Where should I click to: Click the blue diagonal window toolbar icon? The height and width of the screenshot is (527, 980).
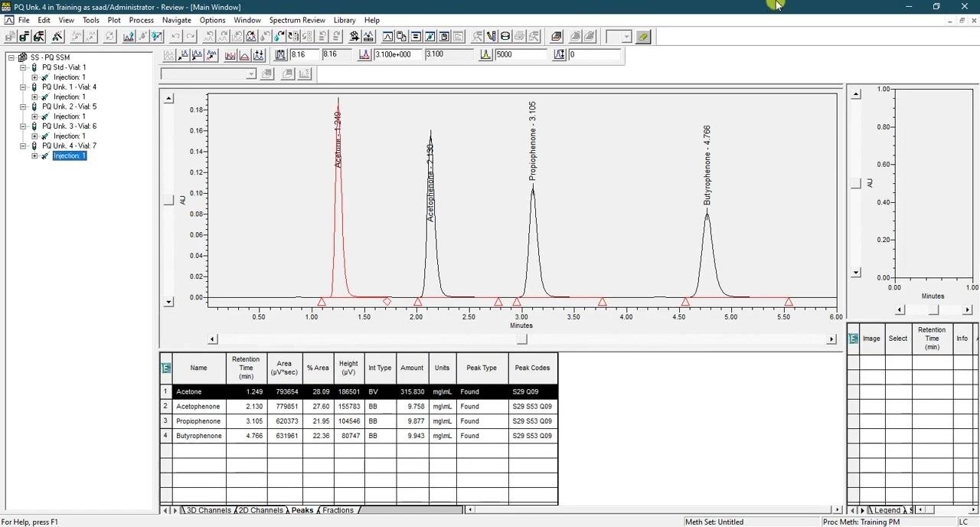(x=430, y=36)
